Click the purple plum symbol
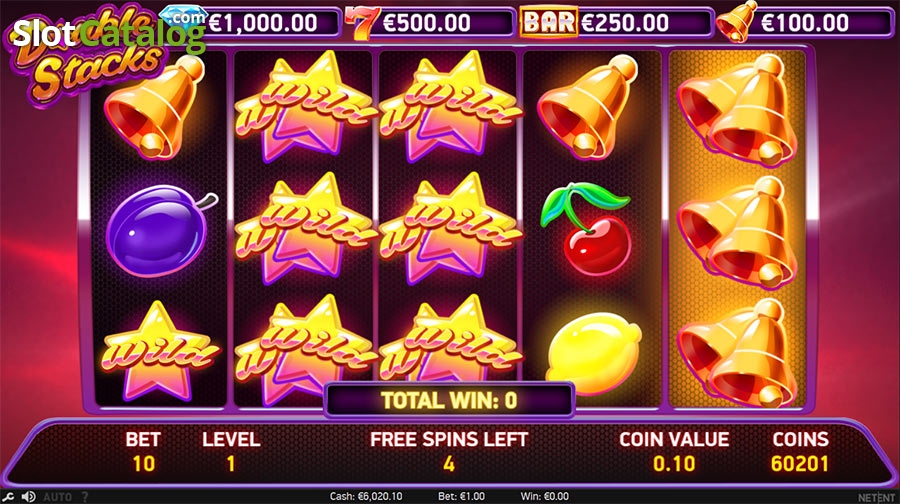 click(160, 230)
